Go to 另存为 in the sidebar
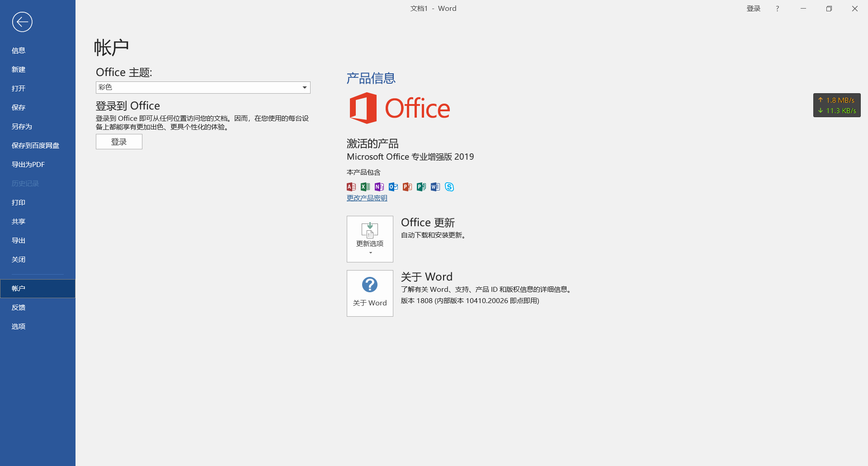The image size is (868, 466). coord(22,127)
